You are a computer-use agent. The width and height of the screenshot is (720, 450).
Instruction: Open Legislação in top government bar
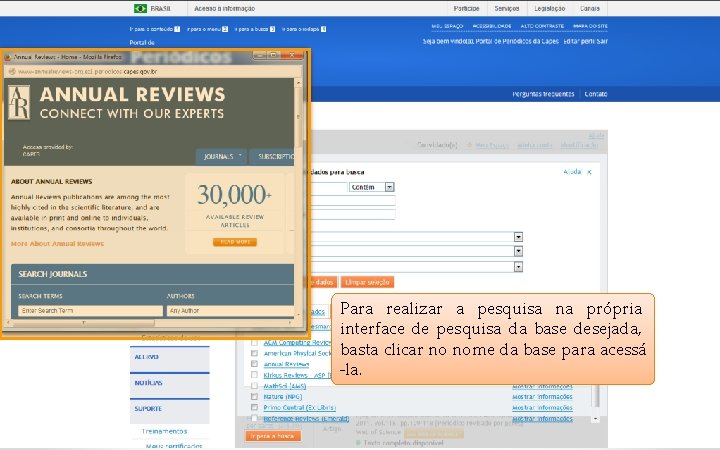[550, 8]
